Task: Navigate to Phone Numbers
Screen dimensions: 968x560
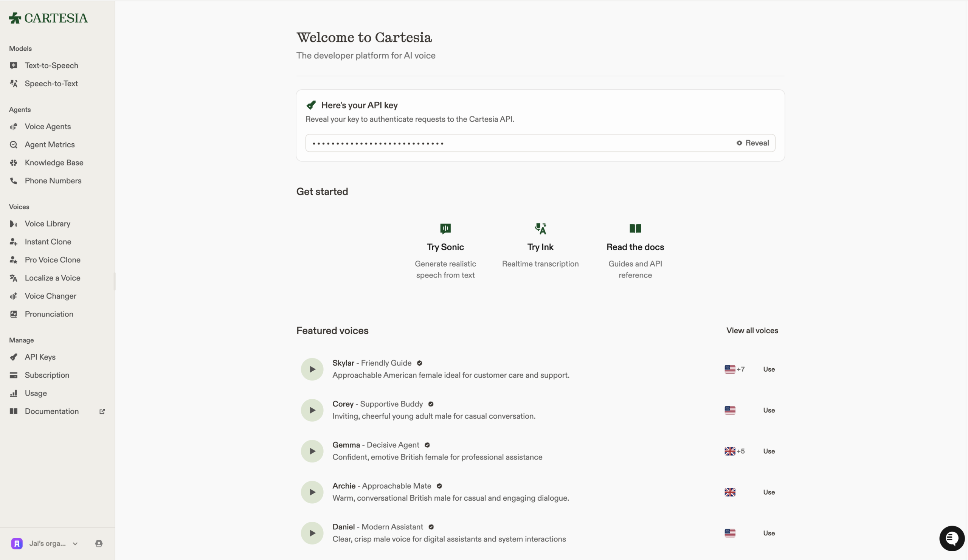Action: pyautogui.click(x=53, y=180)
